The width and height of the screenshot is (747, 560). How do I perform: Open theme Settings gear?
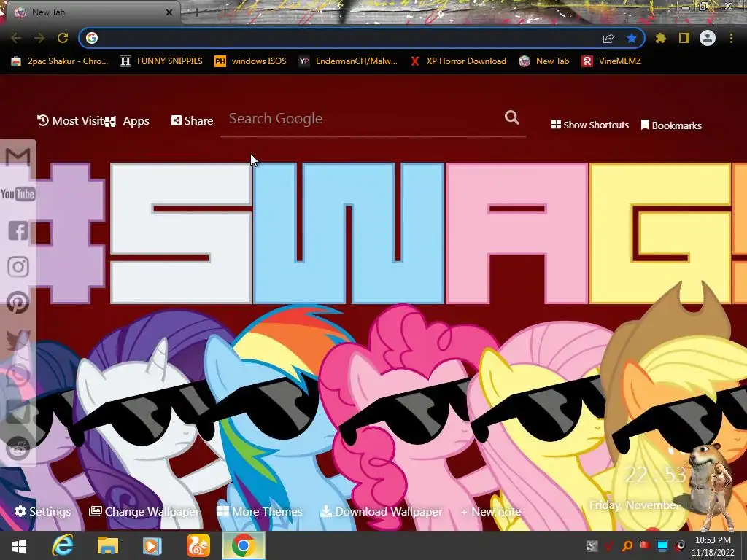coord(43,511)
